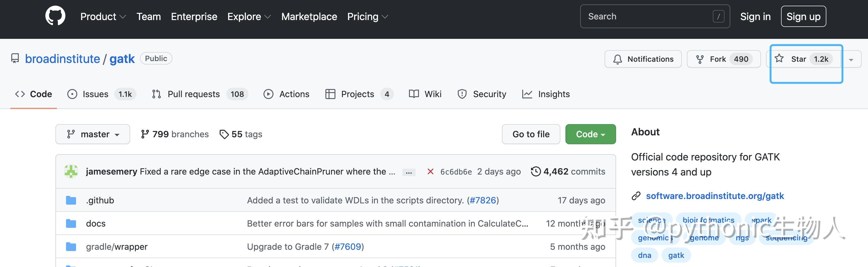Click the Notifications bell button
The image size is (868, 267).
[643, 59]
